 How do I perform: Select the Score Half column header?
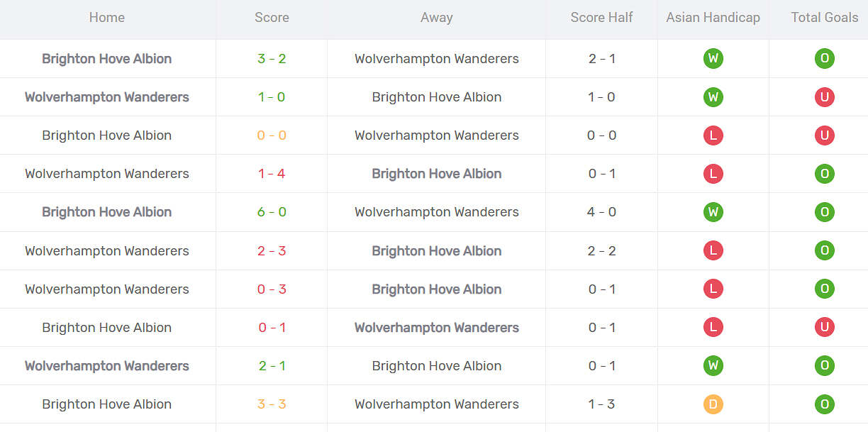pyautogui.click(x=601, y=18)
